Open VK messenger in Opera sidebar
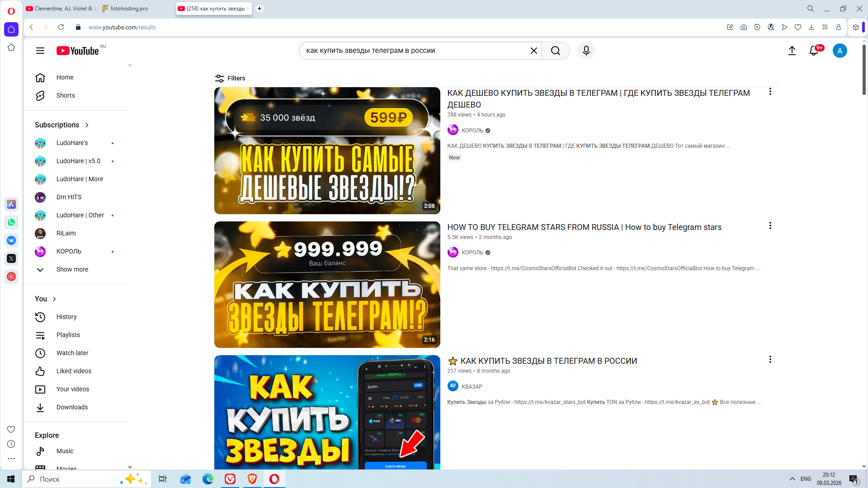Screen dimensions: 868x488 click(11, 240)
